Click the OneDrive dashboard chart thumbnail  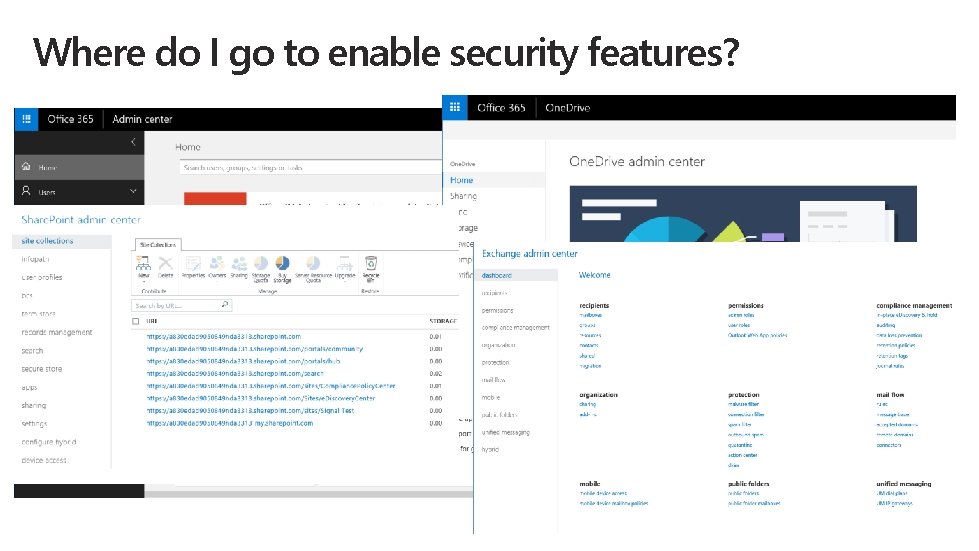(743, 213)
